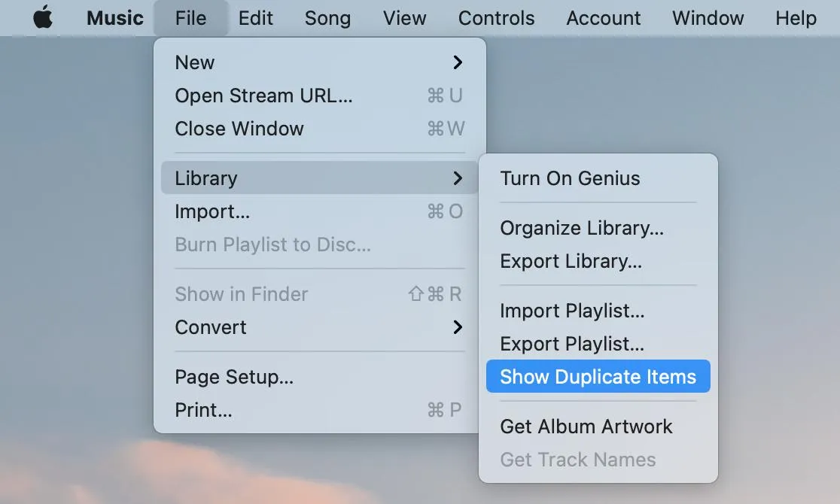Open the Controls menu
Image resolution: width=840 pixels, height=504 pixels.
(497, 18)
